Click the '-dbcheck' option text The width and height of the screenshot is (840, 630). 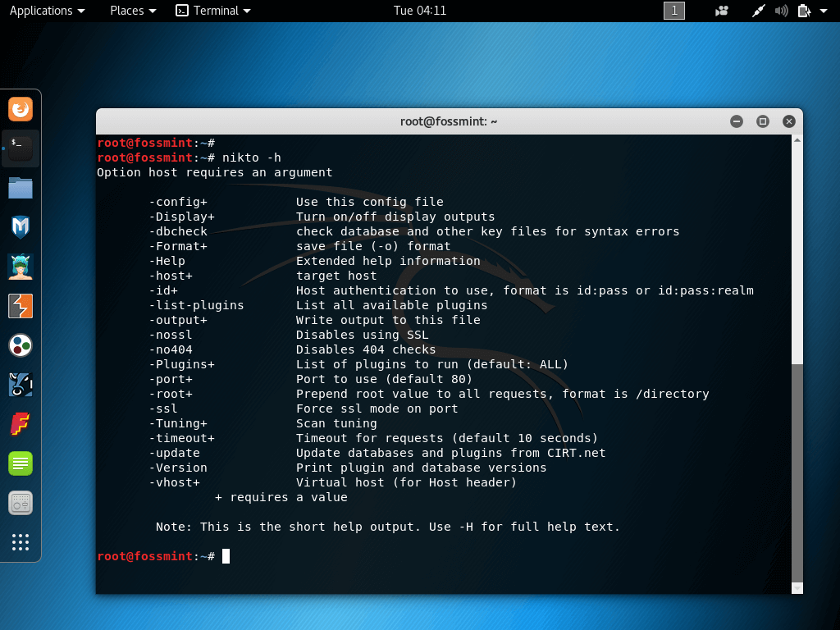pos(178,231)
